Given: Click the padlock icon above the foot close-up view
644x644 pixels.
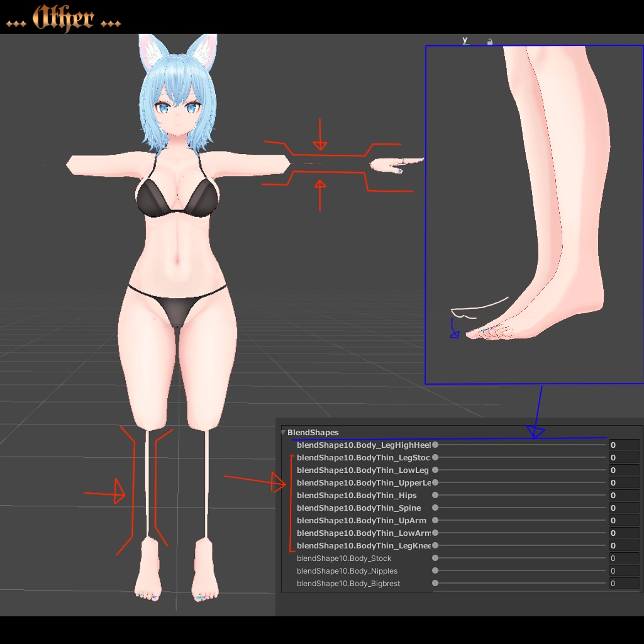Looking at the screenshot, I should point(489,41).
